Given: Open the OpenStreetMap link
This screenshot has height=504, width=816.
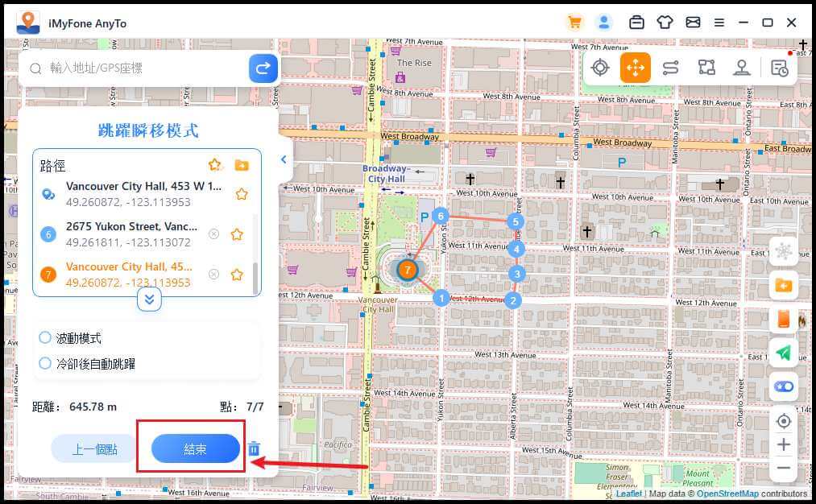Looking at the screenshot, I should (x=727, y=494).
